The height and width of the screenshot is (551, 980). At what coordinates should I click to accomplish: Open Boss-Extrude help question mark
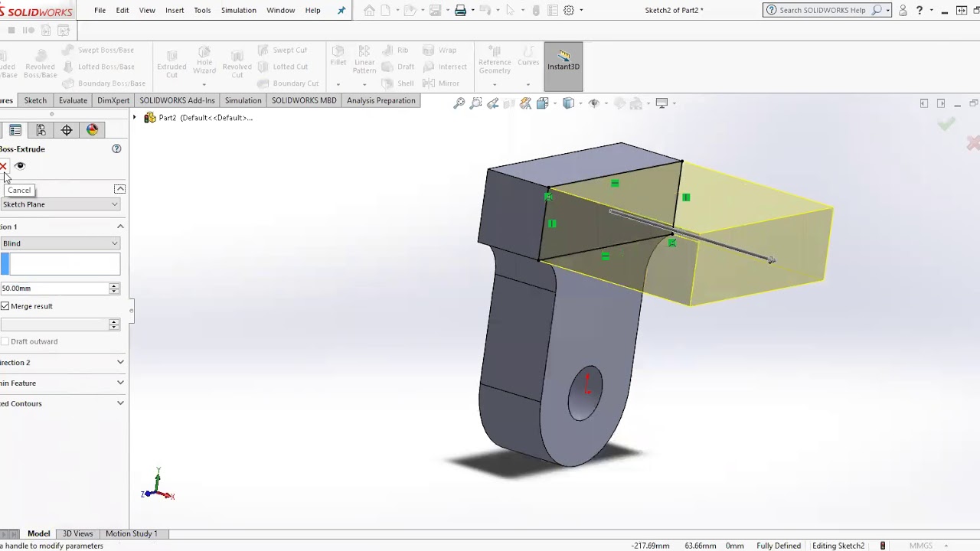pos(116,148)
